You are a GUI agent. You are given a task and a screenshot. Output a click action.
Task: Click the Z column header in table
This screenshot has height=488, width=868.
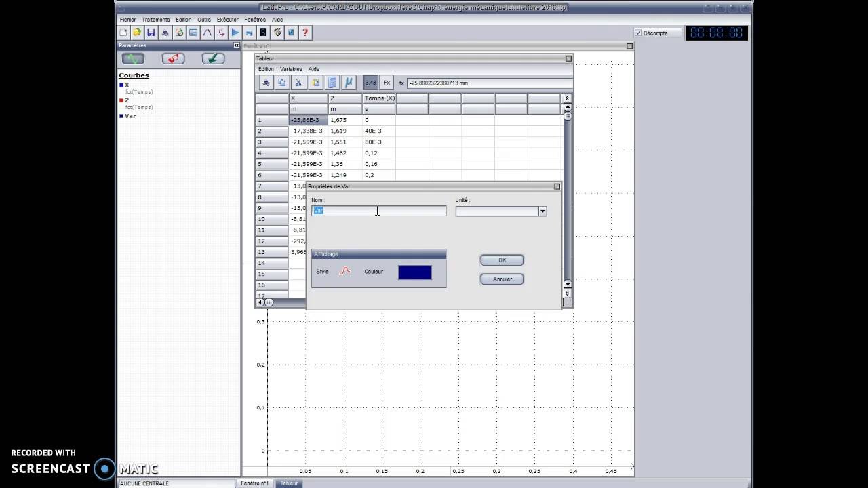[x=345, y=98]
